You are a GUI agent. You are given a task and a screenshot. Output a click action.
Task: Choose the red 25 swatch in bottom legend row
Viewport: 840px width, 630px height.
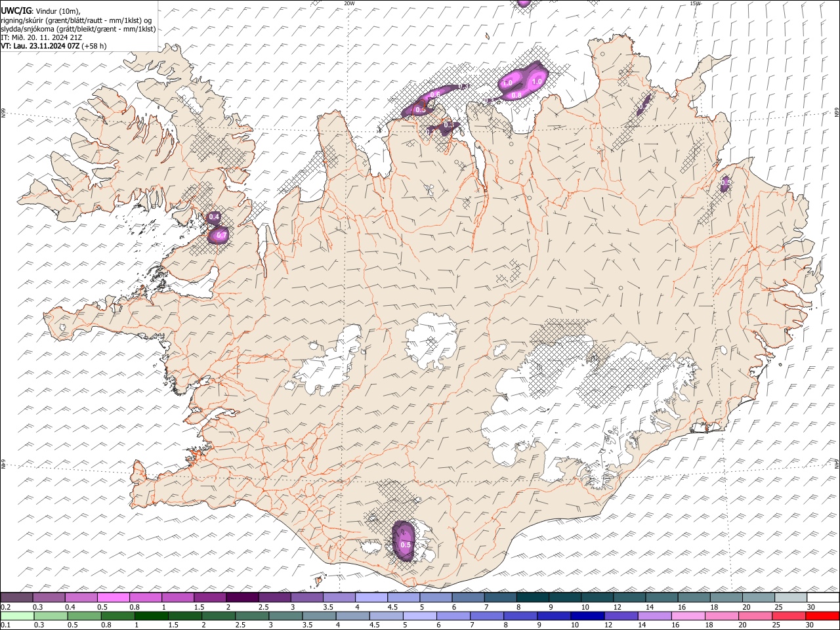pos(789,616)
